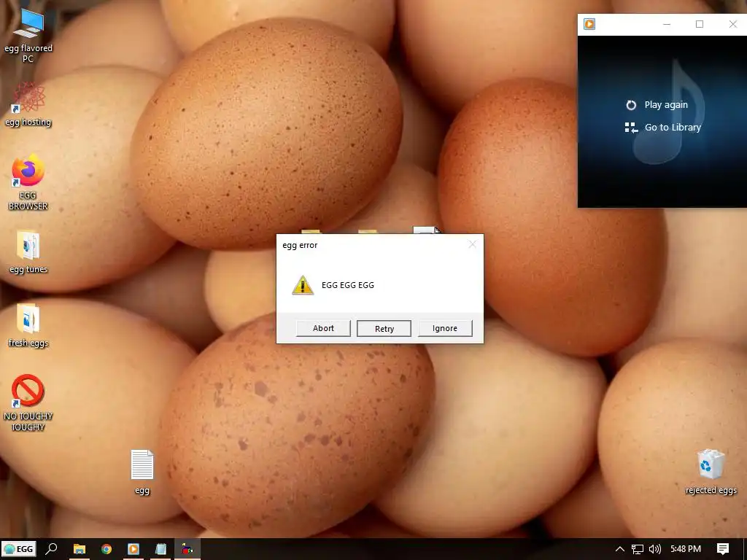Open the rejected eggs recycle bin
Image resolution: width=747 pixels, height=560 pixels.
click(711, 472)
